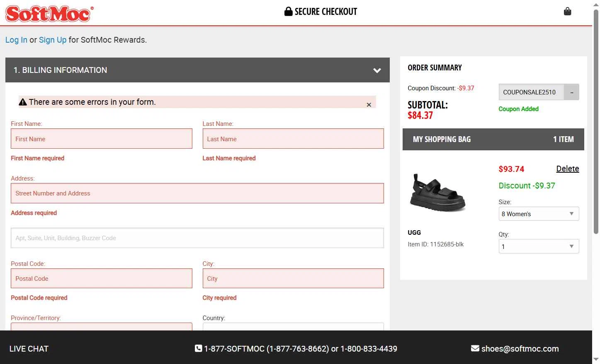The image size is (600, 364).
Task: Open the shopping bag icon in header
Action: [567, 12]
